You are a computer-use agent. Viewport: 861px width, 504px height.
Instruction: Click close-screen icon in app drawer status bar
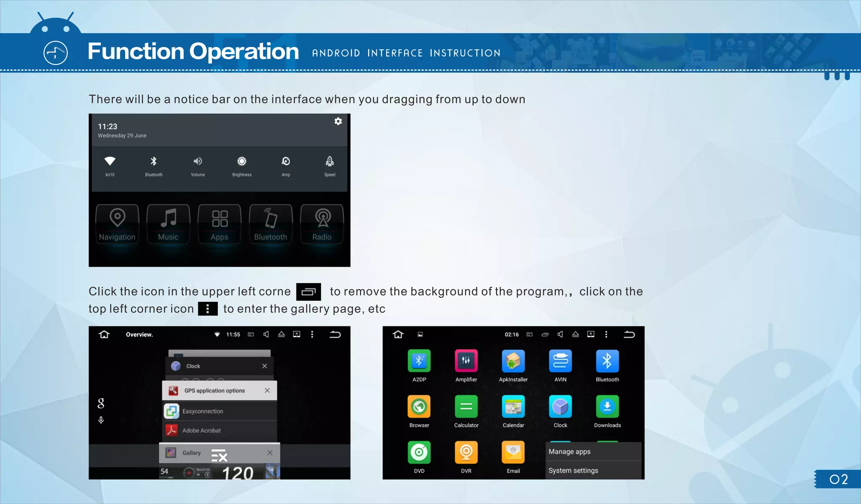(591, 334)
